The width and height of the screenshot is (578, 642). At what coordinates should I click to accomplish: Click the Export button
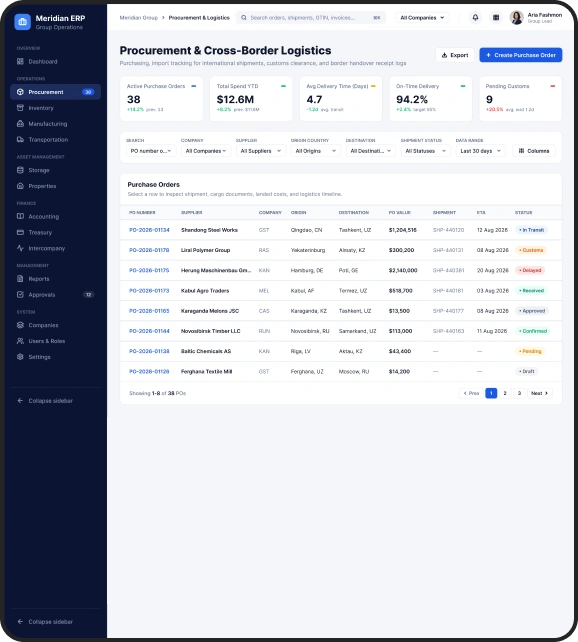[455, 55]
